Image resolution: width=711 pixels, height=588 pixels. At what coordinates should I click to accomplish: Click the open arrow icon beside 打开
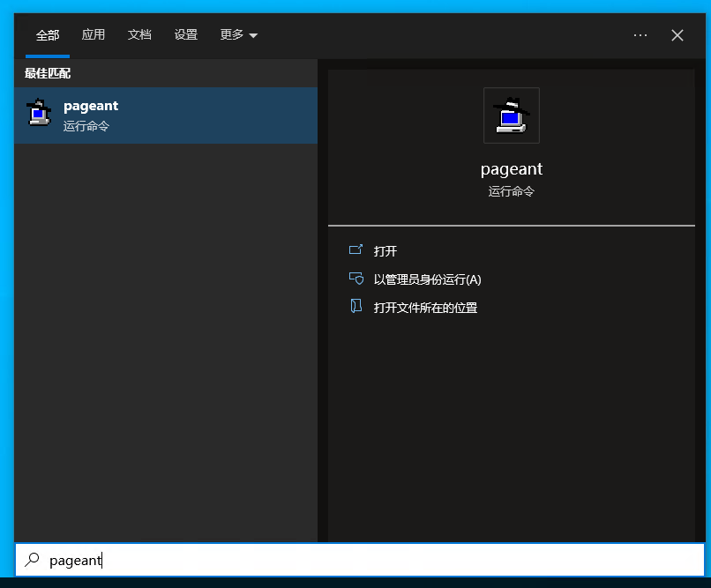(x=356, y=250)
